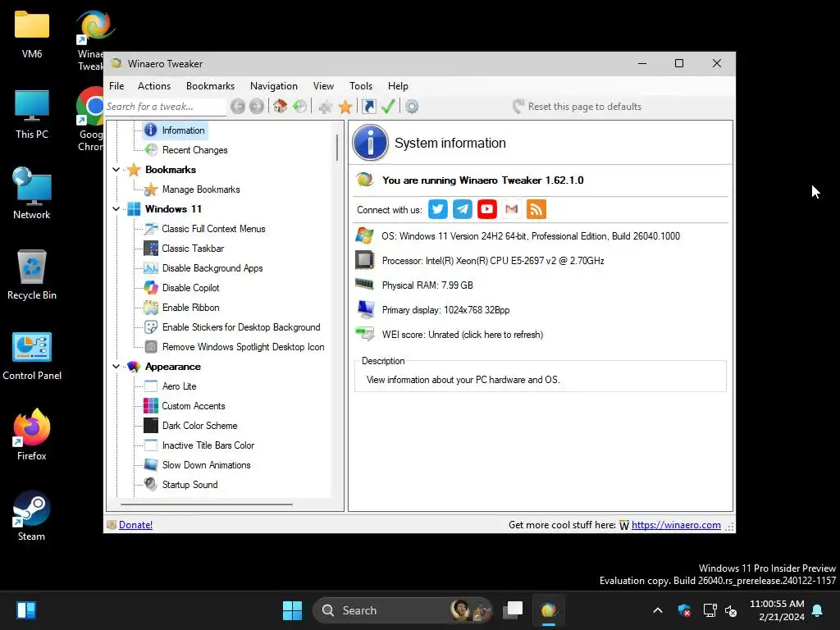Select Recent Changes in the tree
This screenshot has width=840, height=630.
195,150
